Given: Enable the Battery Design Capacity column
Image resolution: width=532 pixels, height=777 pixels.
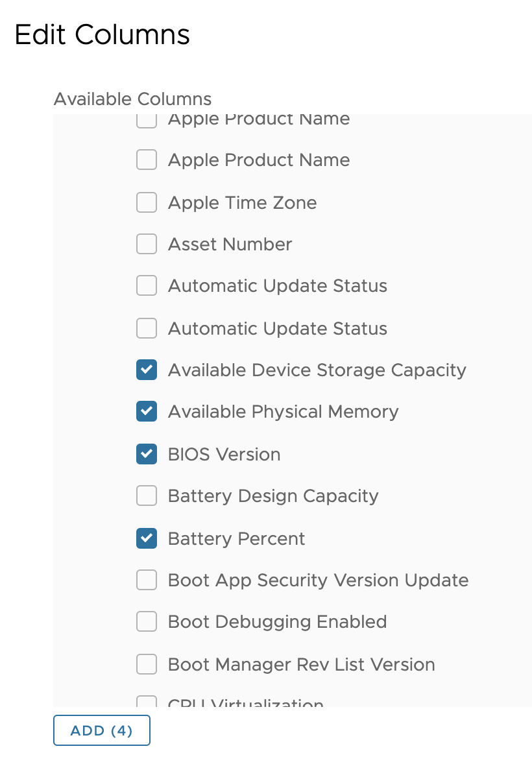Looking at the screenshot, I should coord(147,496).
